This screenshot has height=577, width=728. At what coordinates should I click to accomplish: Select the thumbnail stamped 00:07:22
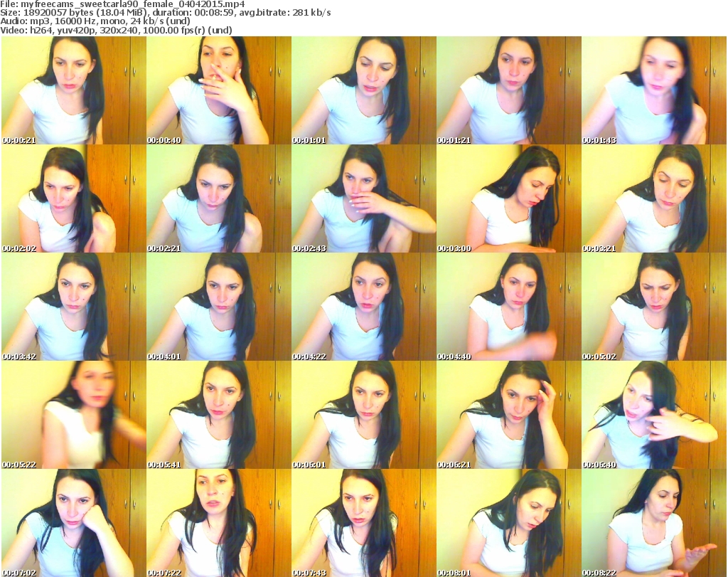[x=219, y=523]
